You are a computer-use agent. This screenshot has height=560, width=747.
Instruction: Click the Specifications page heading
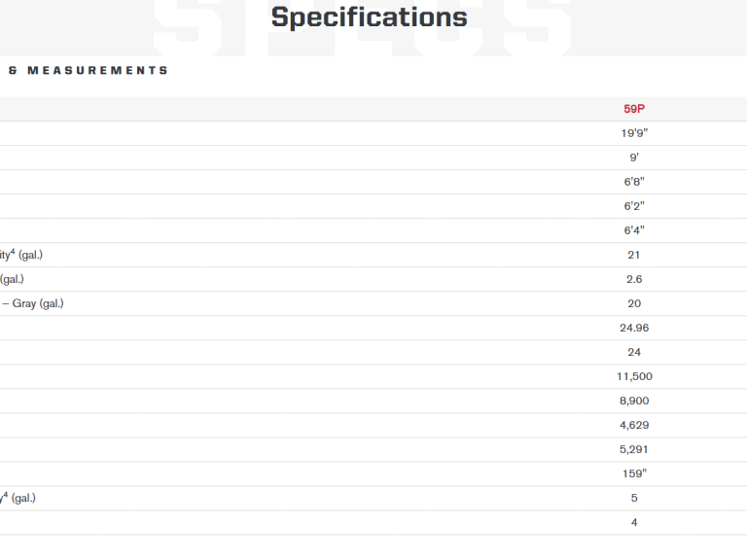click(x=369, y=17)
